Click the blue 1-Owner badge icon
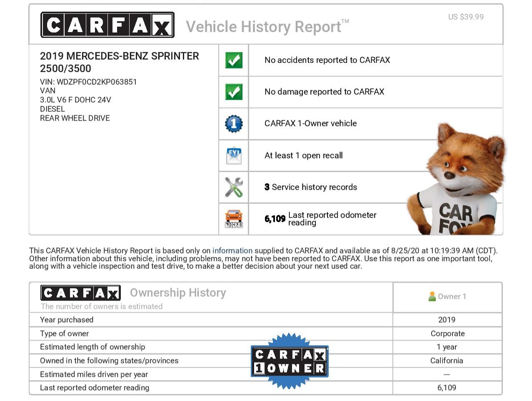Image resolution: width=532 pixels, height=401 pixels. (x=234, y=124)
